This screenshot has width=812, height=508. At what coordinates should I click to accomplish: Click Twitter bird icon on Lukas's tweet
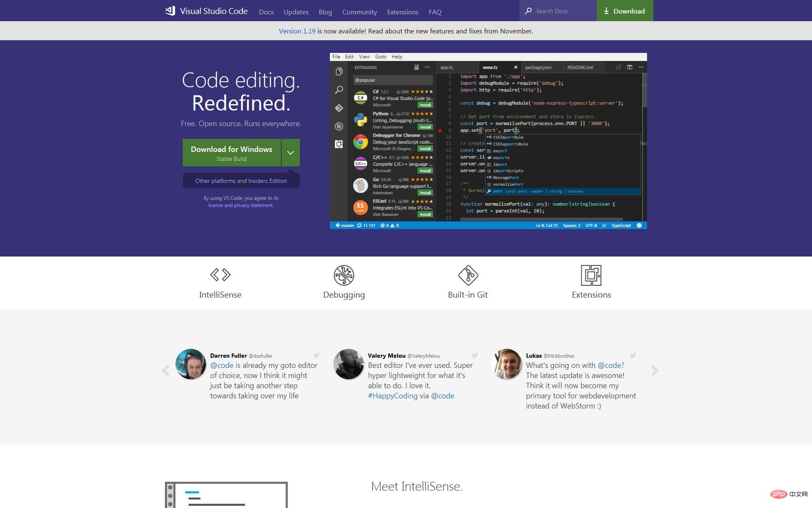[x=633, y=356]
